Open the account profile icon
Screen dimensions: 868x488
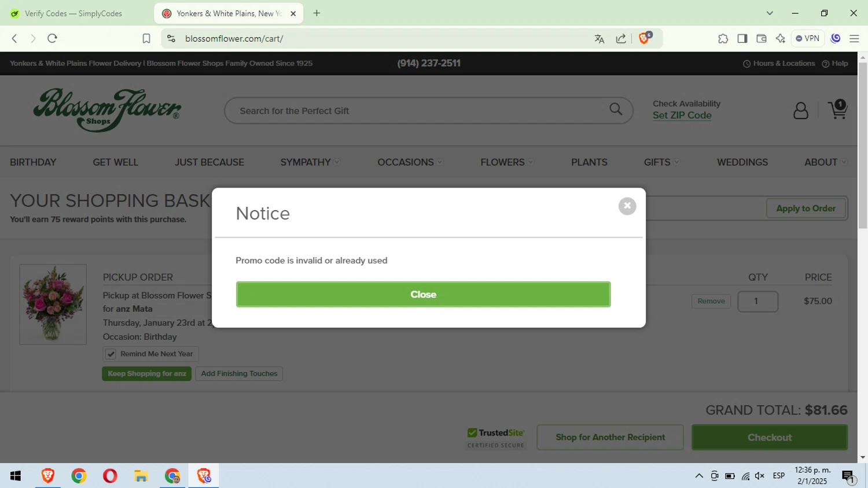[x=800, y=111]
